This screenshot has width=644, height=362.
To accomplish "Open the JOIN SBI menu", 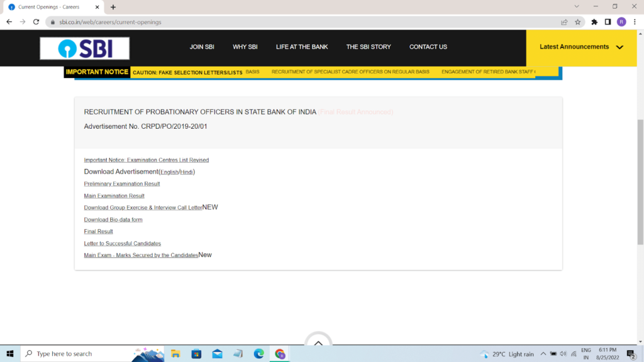I will pyautogui.click(x=202, y=47).
